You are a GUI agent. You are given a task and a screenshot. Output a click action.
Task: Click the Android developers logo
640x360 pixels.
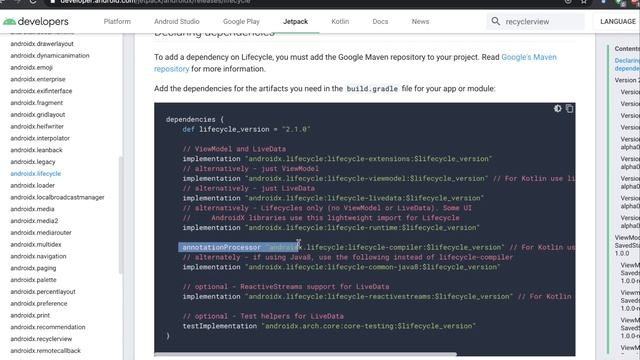tap(36, 22)
